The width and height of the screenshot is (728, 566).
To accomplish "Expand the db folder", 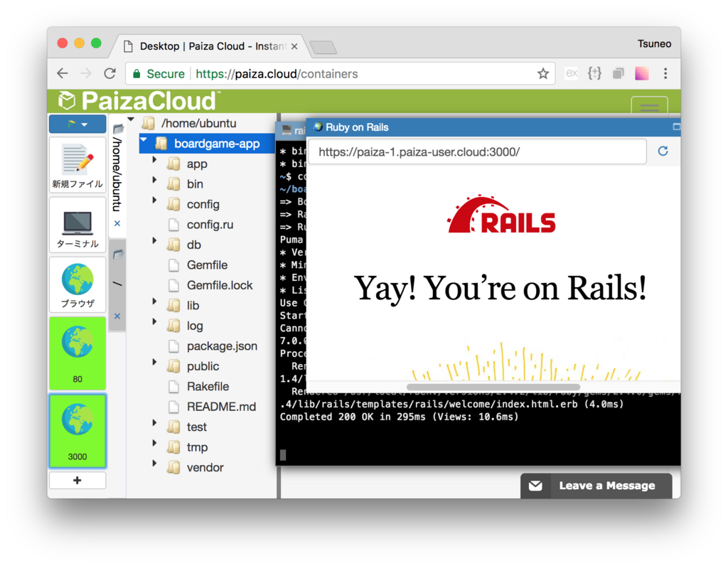I will [154, 240].
